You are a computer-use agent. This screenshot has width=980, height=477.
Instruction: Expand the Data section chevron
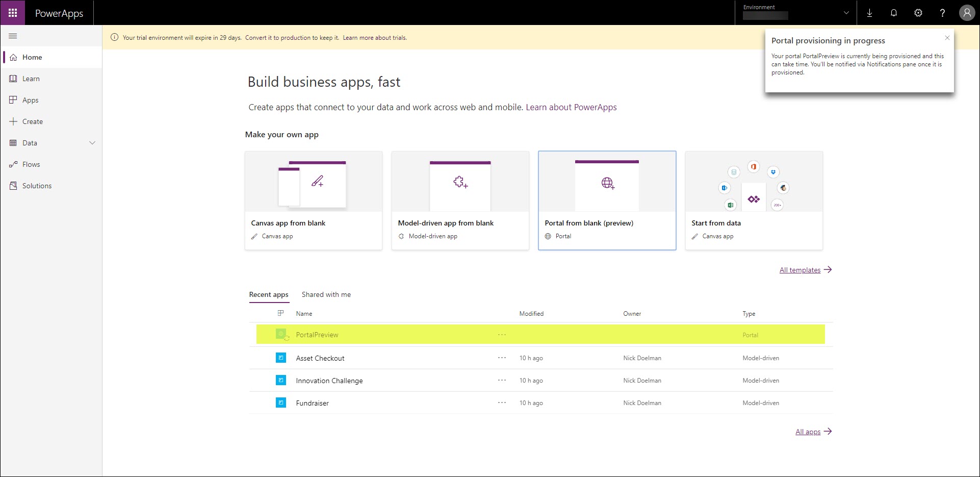point(92,143)
